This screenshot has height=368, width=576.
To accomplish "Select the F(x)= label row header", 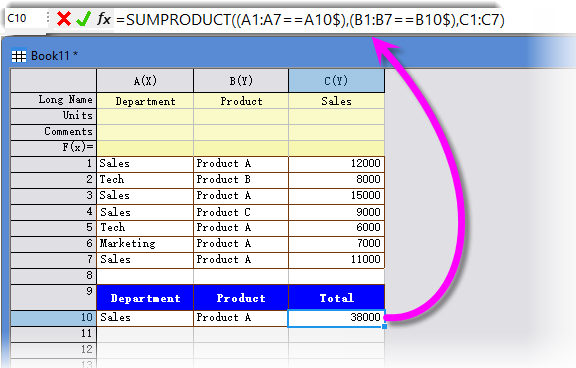I will [x=54, y=148].
